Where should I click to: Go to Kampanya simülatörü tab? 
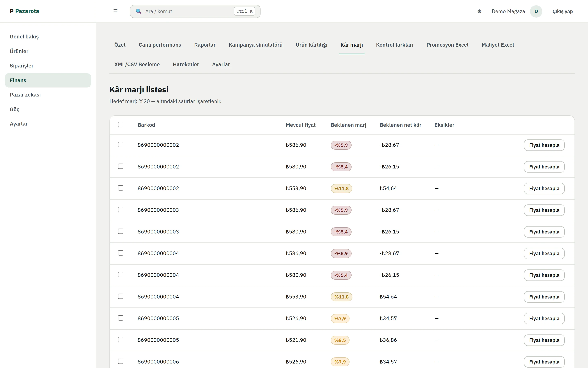coord(255,45)
